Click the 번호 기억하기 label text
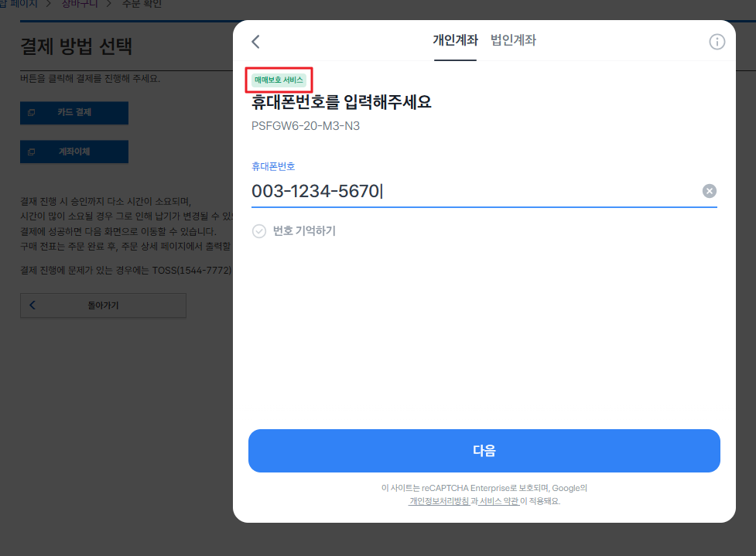Viewport: 756px width, 556px height. point(304,230)
